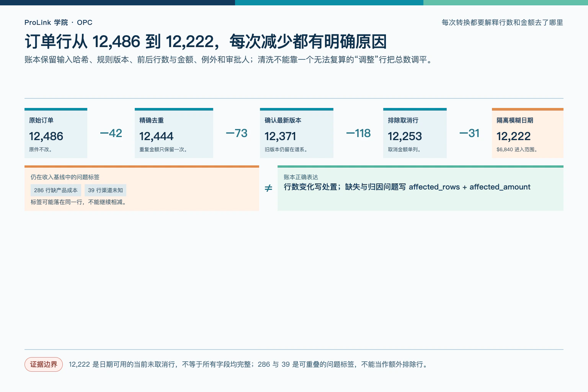Open the 精确去重 card
Image resolution: width=588 pixels, height=392 pixels.
(174, 133)
